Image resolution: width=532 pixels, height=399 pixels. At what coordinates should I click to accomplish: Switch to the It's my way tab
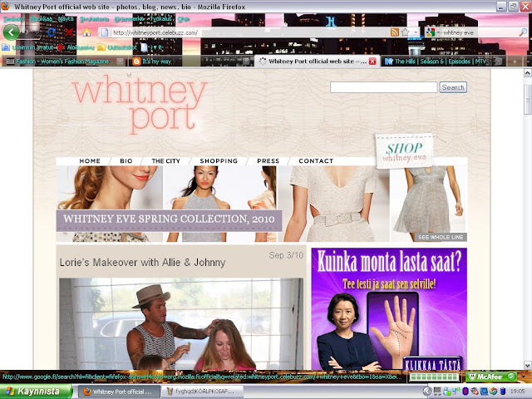pyautogui.click(x=190, y=62)
